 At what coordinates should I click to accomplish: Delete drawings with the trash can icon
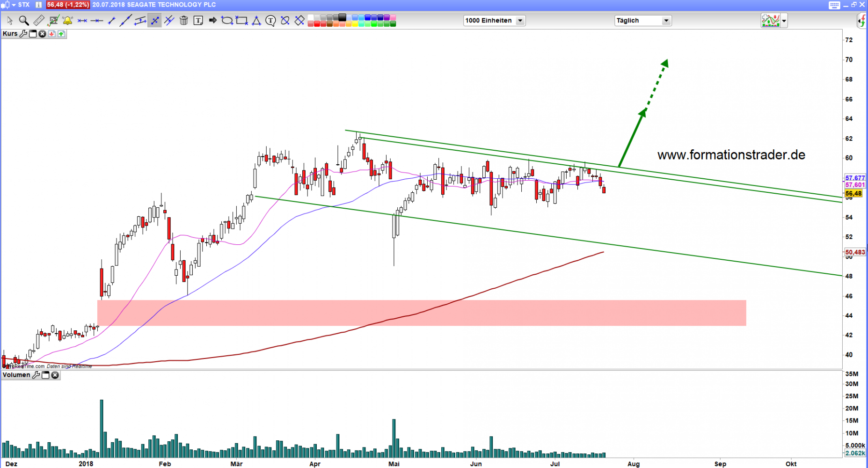184,21
